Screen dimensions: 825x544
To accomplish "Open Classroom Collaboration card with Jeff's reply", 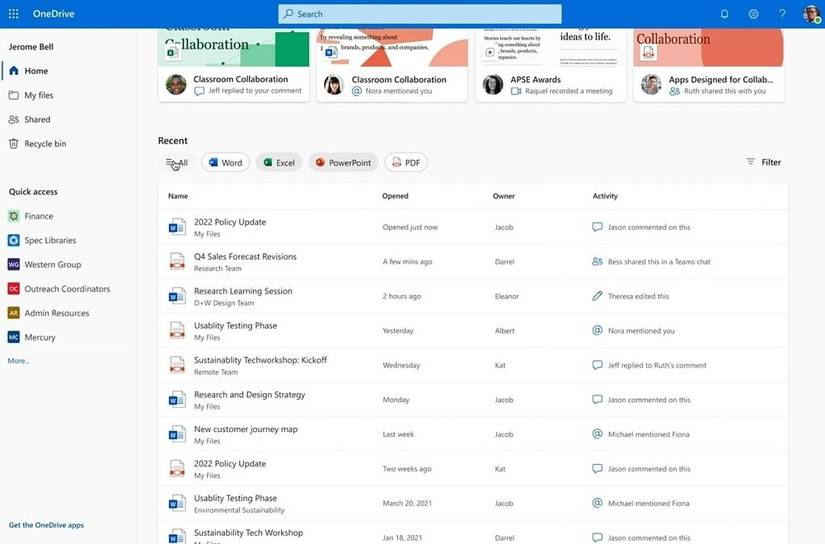I will pos(234,65).
